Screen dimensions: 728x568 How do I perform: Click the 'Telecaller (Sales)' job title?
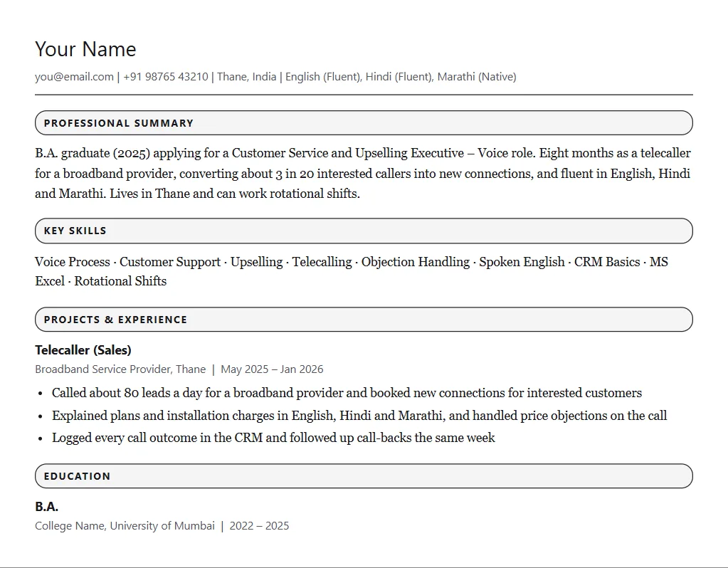click(x=83, y=350)
